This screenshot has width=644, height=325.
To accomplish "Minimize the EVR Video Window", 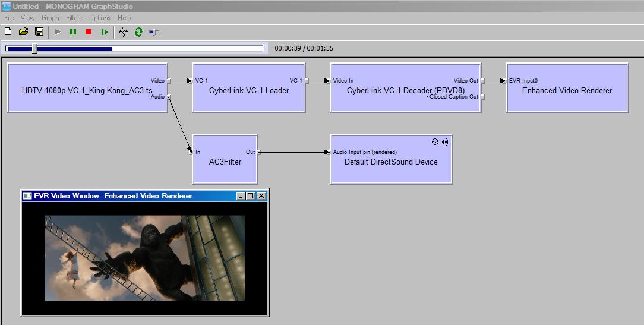I will tap(241, 197).
